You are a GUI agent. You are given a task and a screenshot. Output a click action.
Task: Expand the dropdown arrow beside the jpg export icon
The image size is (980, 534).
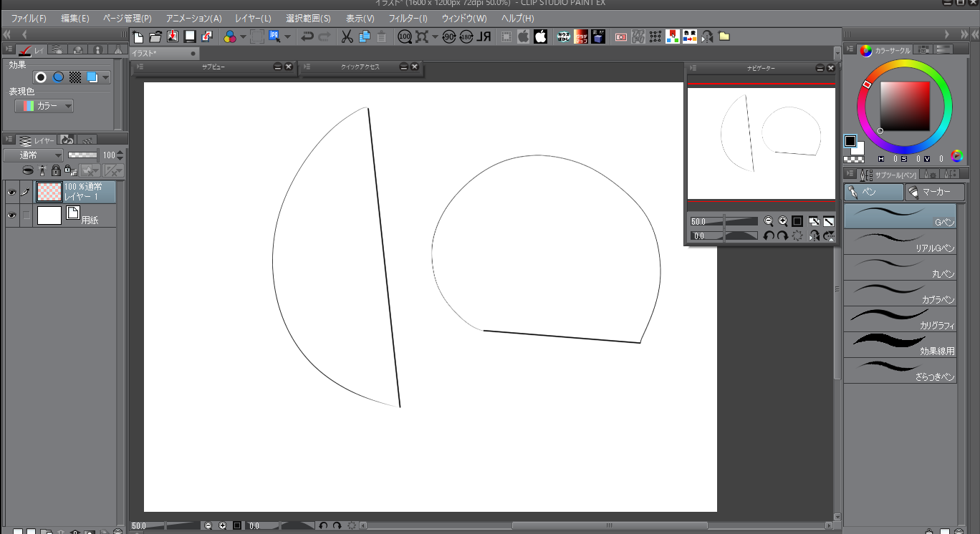pos(287,37)
